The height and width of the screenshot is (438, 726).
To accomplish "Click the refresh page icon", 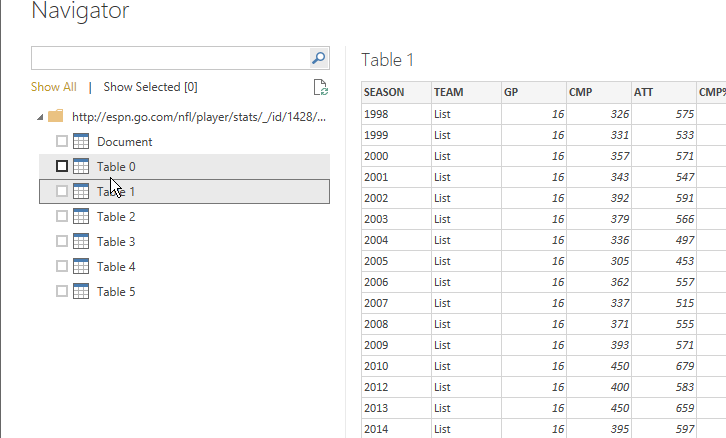I will (320, 87).
